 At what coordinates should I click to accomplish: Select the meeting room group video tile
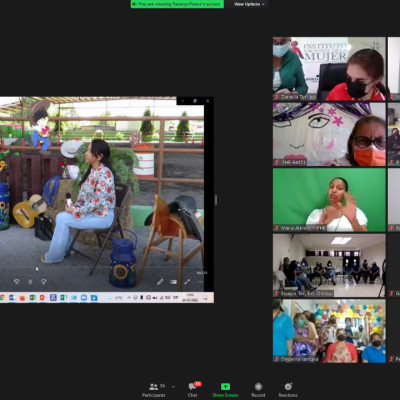tap(329, 265)
